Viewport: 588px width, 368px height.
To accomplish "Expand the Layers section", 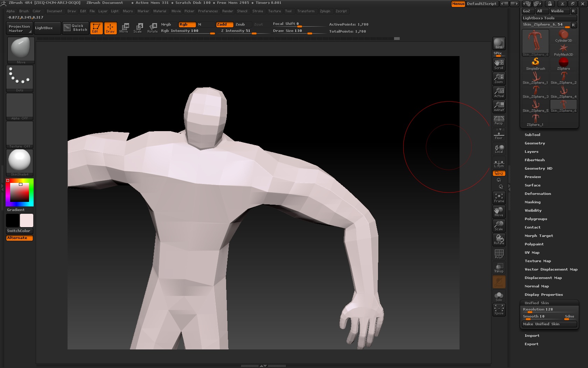I will pos(531,152).
